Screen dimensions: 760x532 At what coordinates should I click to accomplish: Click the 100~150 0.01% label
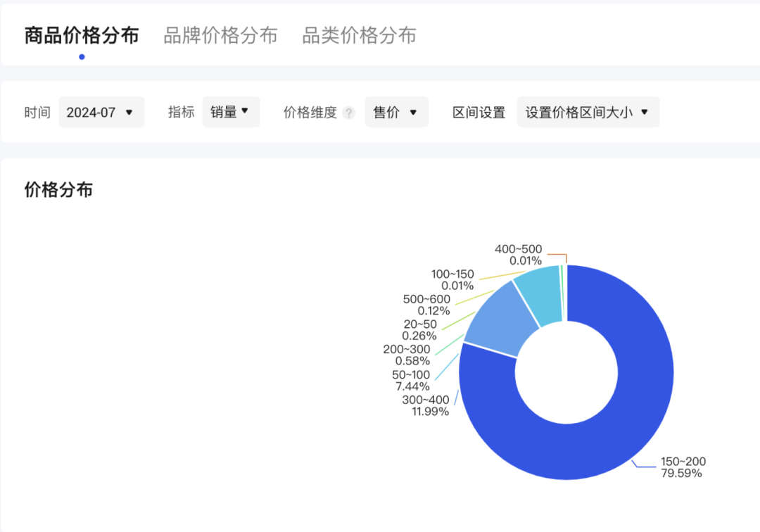tap(452, 279)
